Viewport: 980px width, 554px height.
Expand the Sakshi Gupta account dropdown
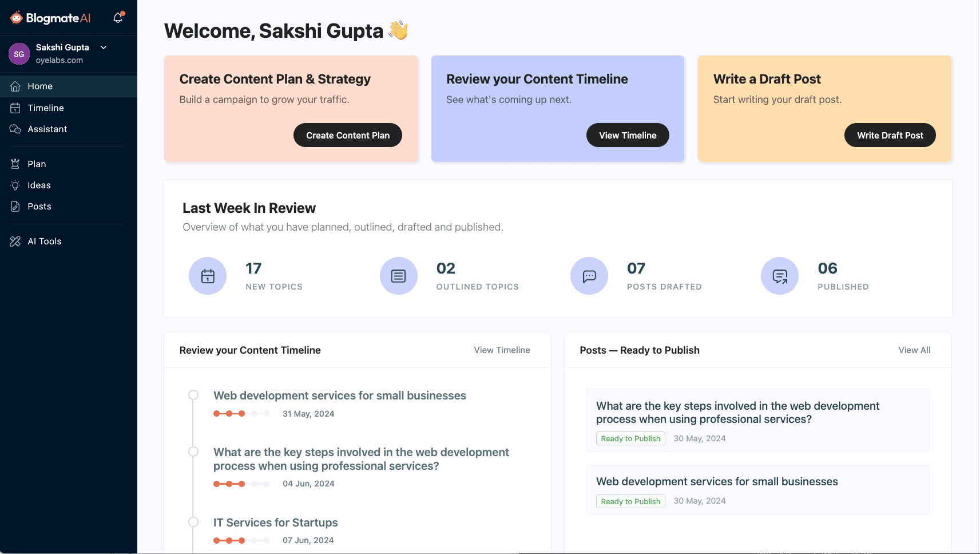pyautogui.click(x=104, y=48)
